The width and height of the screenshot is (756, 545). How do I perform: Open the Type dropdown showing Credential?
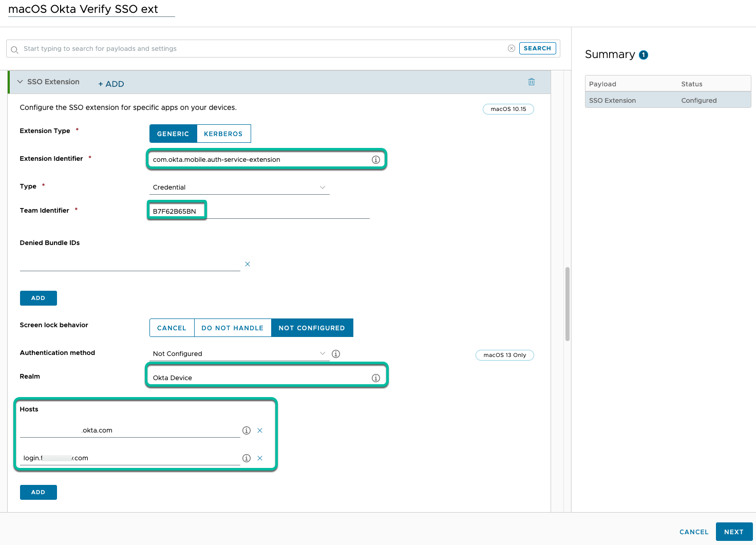[x=239, y=187]
